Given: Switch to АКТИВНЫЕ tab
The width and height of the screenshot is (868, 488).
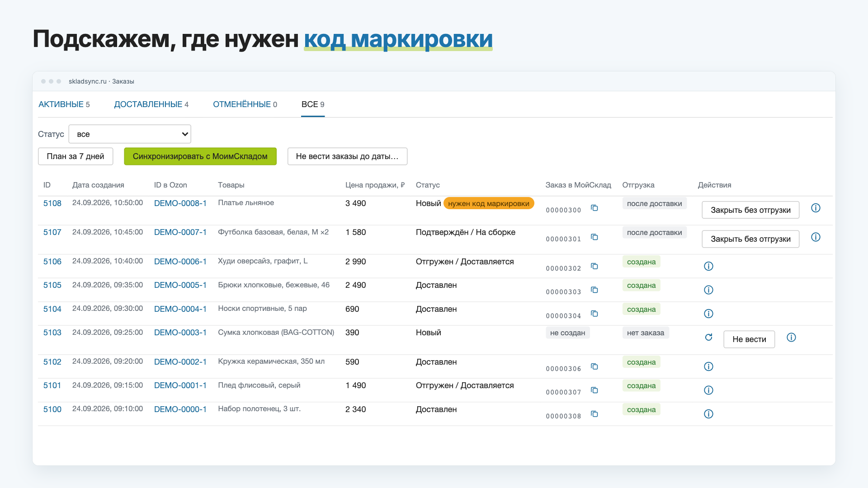Looking at the screenshot, I should tap(64, 104).
